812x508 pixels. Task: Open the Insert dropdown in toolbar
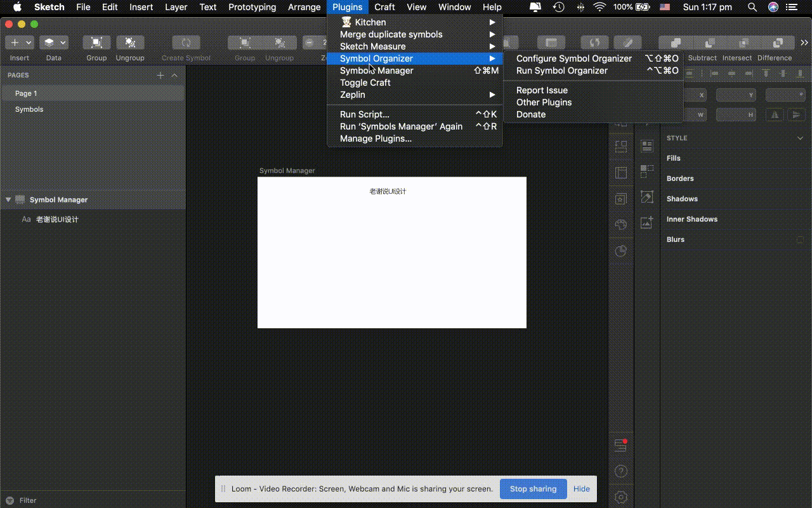tap(20, 43)
